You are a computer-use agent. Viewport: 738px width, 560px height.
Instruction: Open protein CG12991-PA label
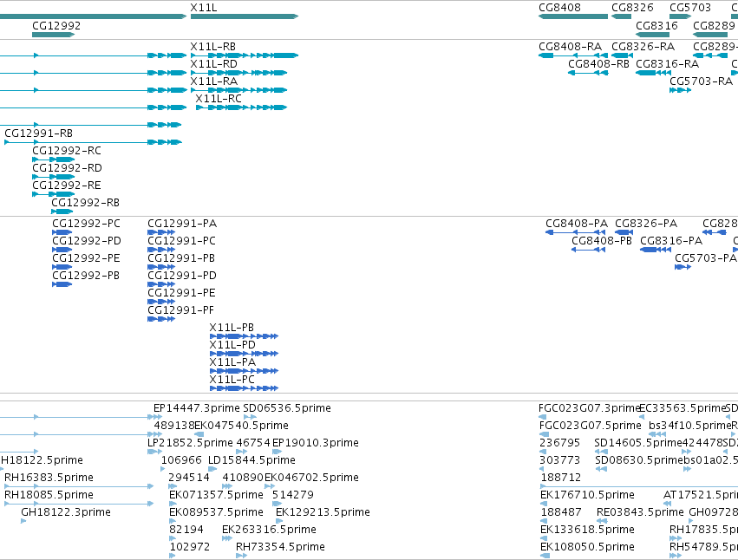click(x=182, y=224)
